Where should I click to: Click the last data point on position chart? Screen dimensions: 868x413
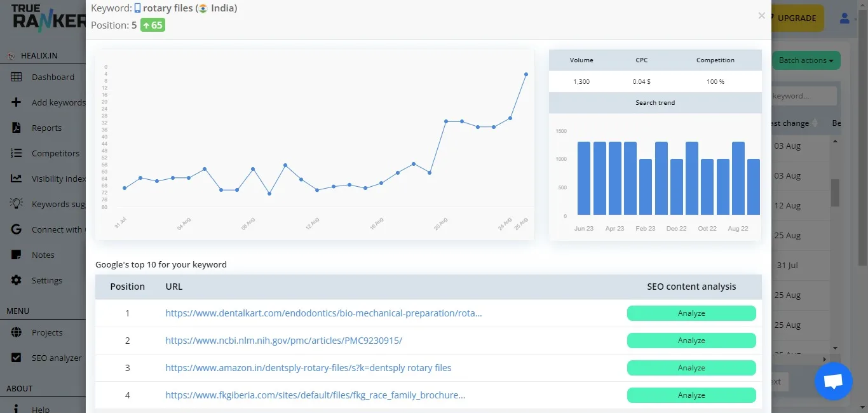click(526, 74)
